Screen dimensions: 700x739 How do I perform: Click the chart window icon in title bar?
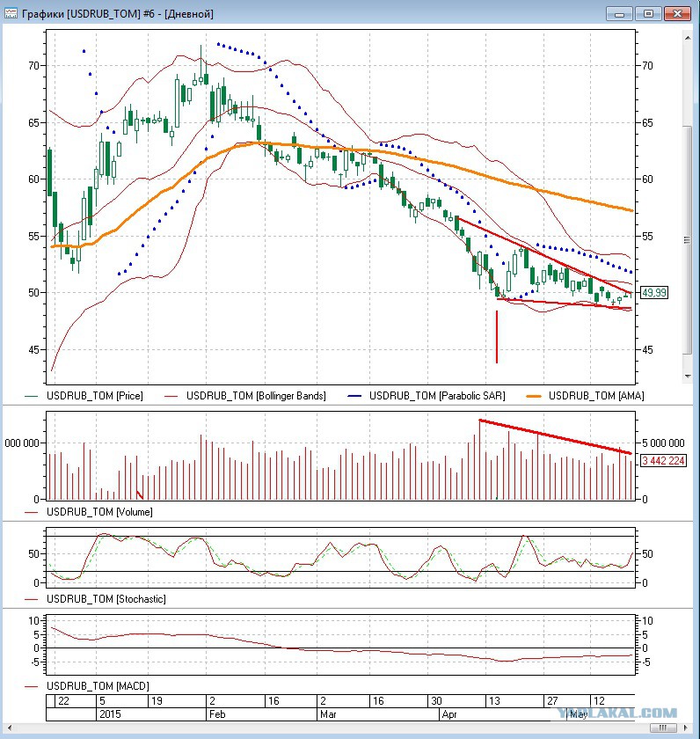point(11,13)
